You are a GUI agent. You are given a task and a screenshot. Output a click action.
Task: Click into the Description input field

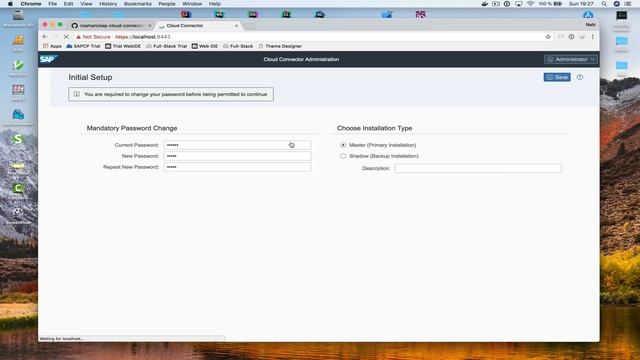coord(478,168)
